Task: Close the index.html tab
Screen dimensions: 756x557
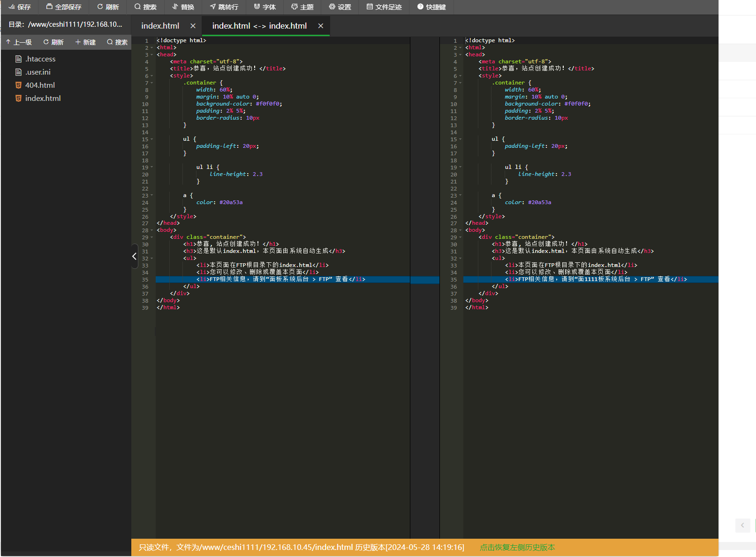Action: tap(193, 26)
